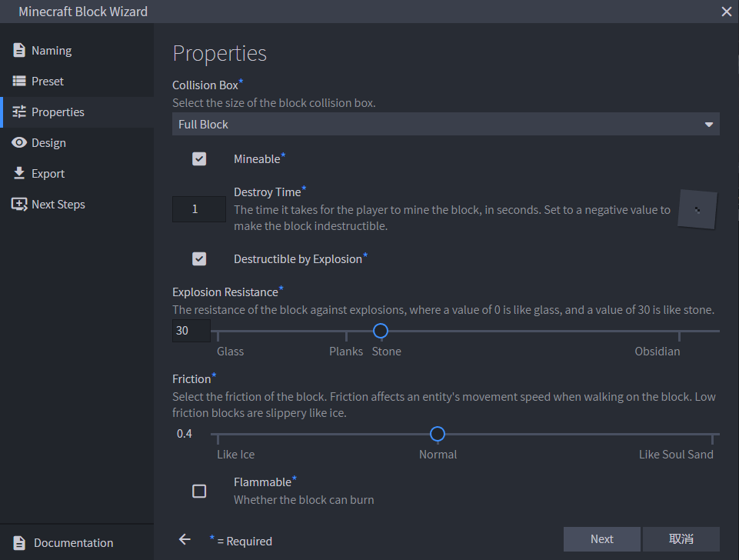The width and height of the screenshot is (739, 560).
Task: Click the Naming page document icon
Action: (19, 50)
